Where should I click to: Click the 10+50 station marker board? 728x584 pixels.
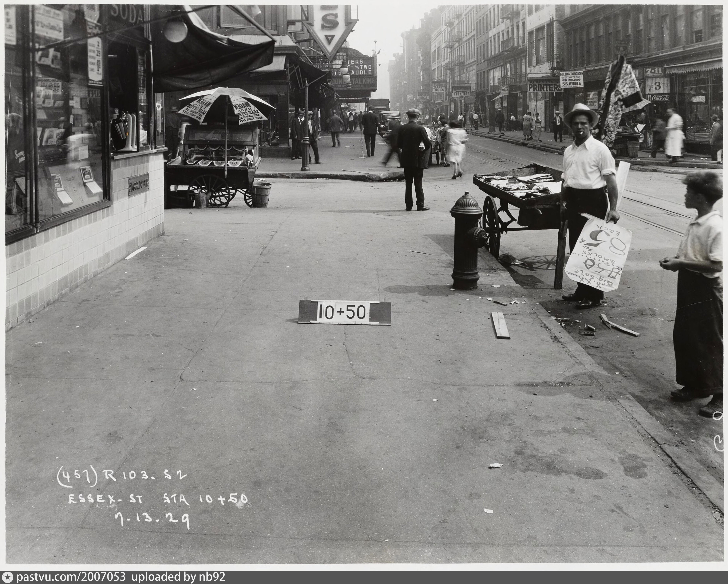344,312
